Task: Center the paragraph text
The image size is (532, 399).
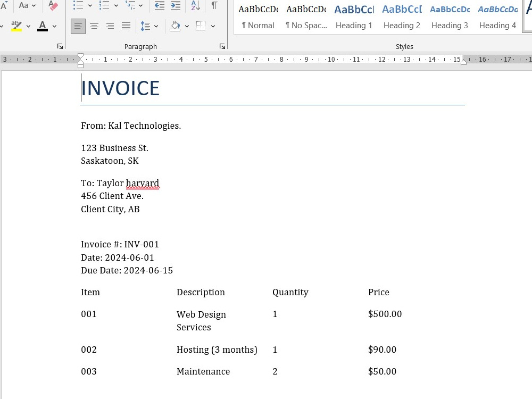Action: click(x=94, y=26)
